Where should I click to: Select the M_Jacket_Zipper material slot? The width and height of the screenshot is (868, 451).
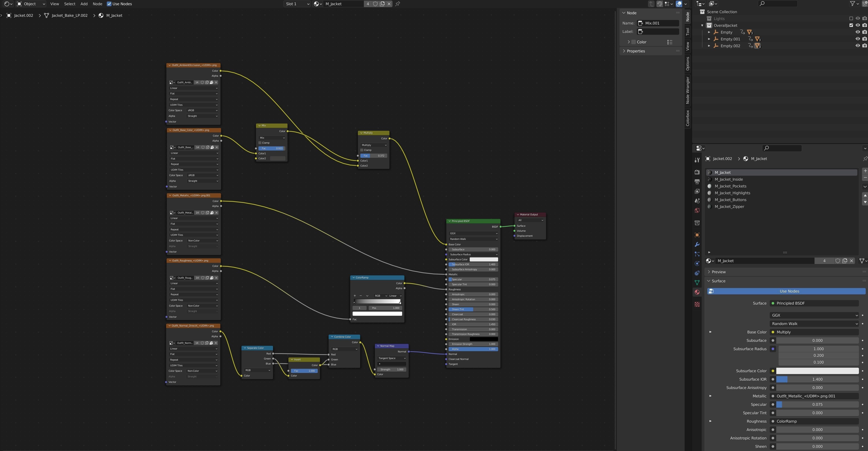(x=729, y=207)
